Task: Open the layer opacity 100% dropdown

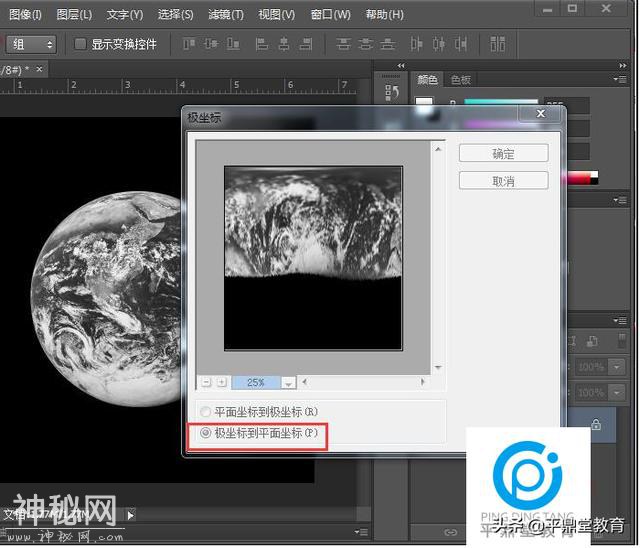Action: click(x=617, y=367)
